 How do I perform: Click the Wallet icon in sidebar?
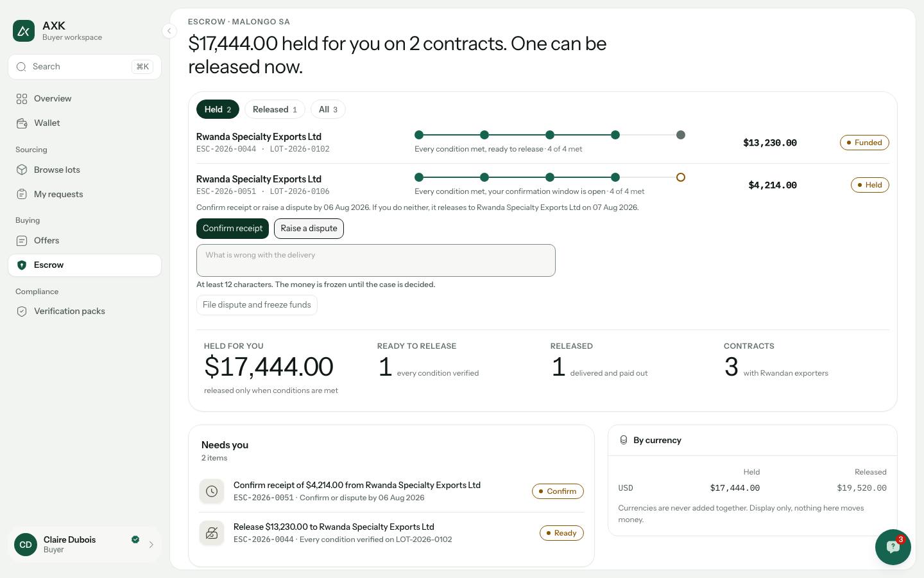click(x=22, y=123)
